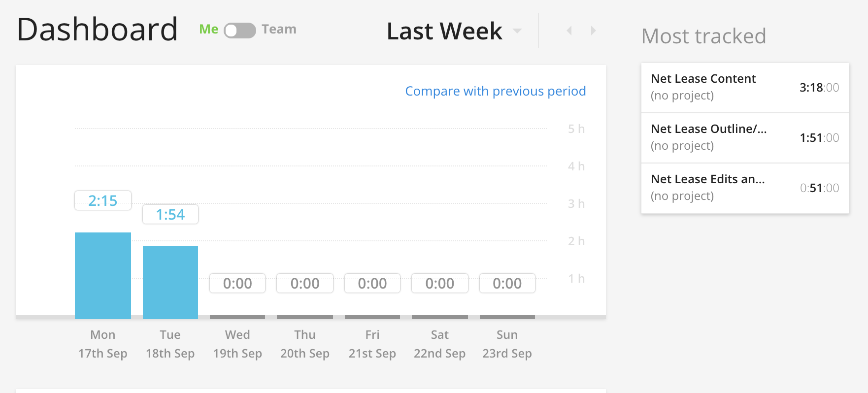Click the dropdown chevron beside Last Week
Image resolution: width=868 pixels, height=393 pixels.
[x=517, y=31]
